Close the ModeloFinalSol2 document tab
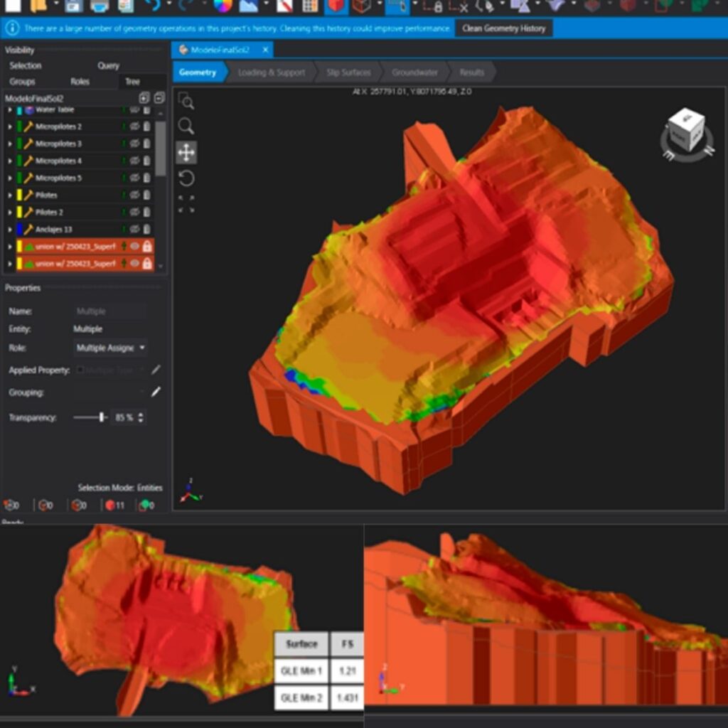Screen dimensions: 728x728 pos(266,50)
